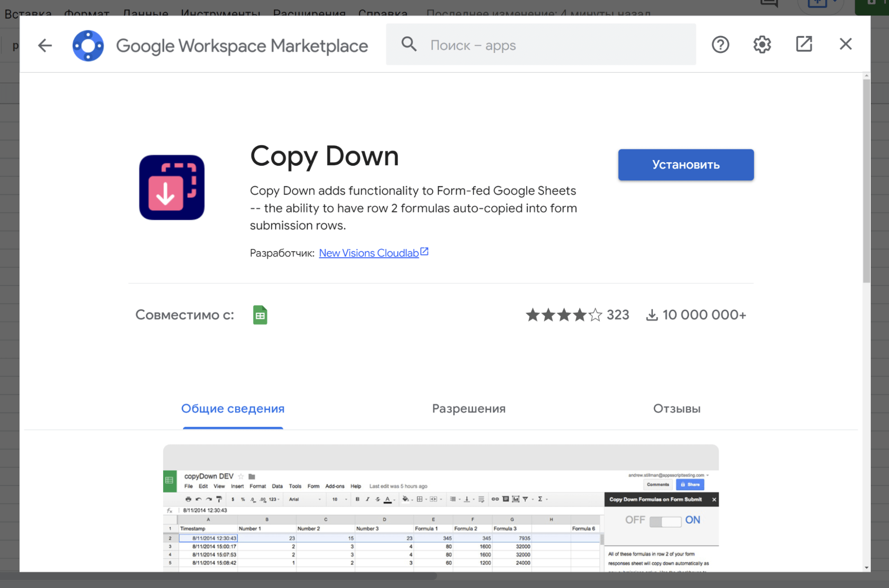
Task: Click the Copy Down app icon
Action: point(172,187)
